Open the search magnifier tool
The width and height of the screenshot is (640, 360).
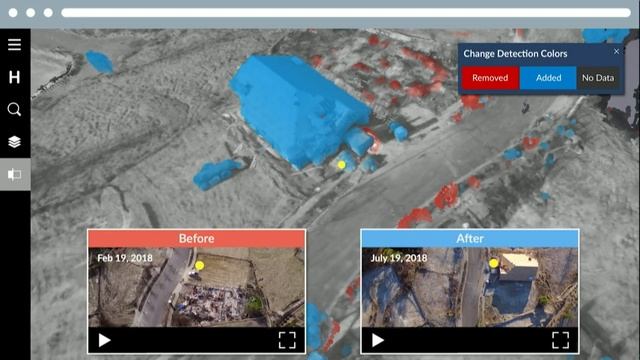coord(14,109)
